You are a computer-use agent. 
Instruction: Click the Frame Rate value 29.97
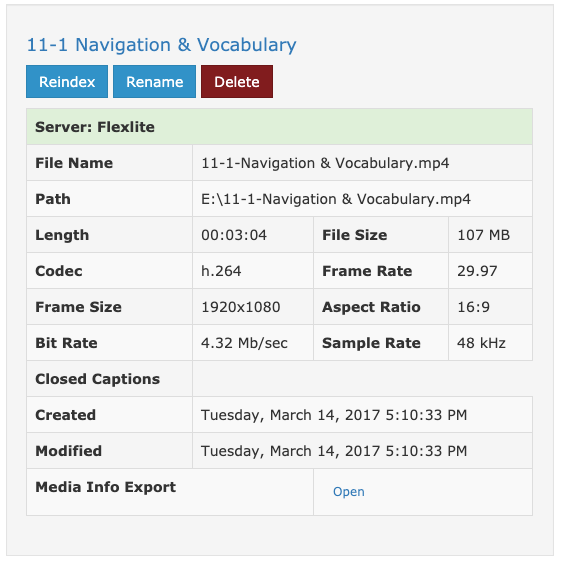pos(477,271)
